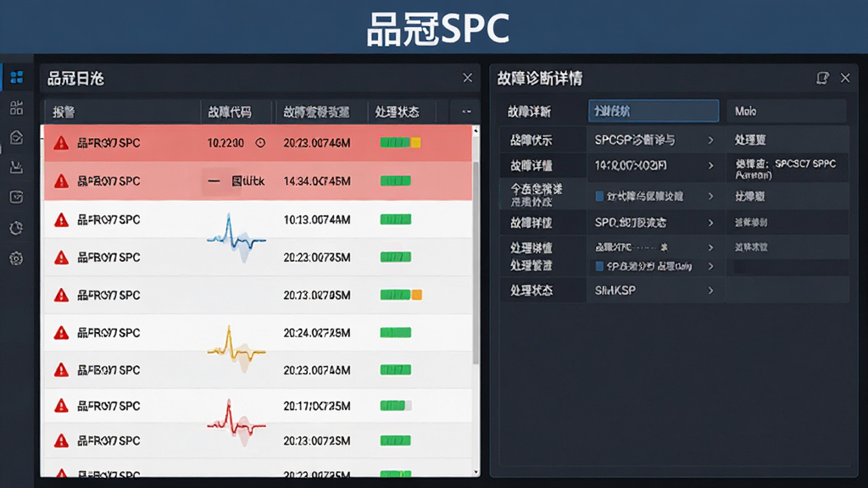Click the 处理状态 label in the details panel
Image resolution: width=868 pixels, height=488 pixels.
(531, 291)
